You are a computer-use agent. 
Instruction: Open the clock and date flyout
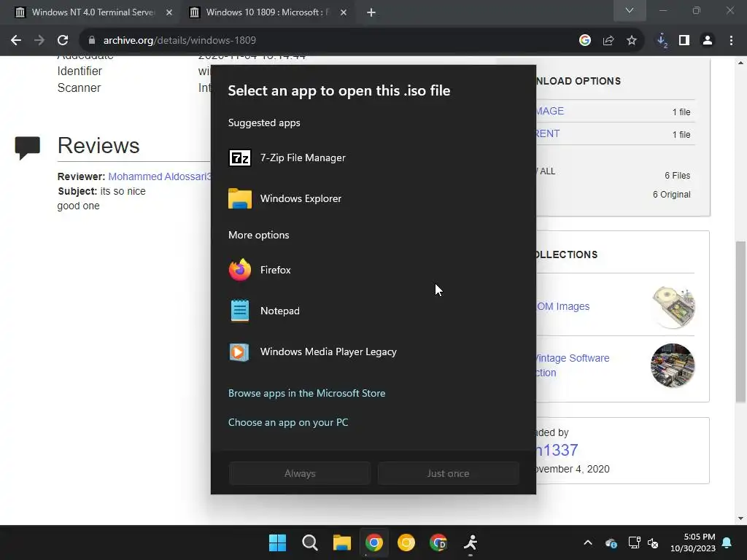coord(693,542)
